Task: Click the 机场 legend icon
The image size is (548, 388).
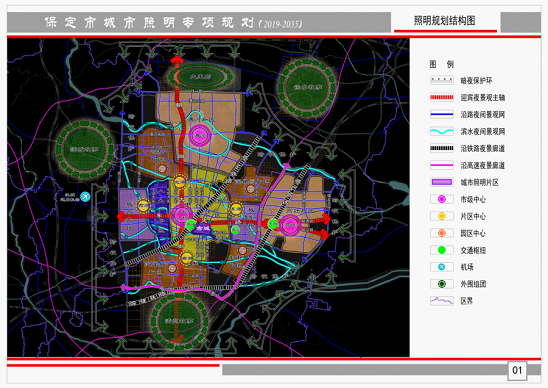Action: (442, 267)
